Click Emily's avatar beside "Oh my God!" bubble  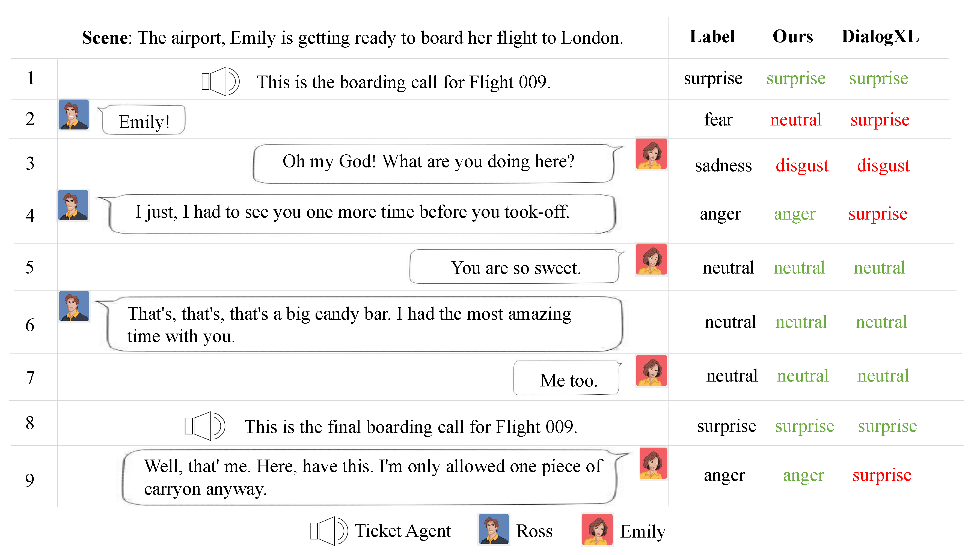651,154
